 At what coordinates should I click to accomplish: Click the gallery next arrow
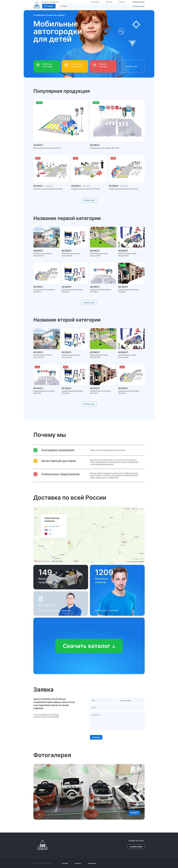pyautogui.click(x=139, y=769)
